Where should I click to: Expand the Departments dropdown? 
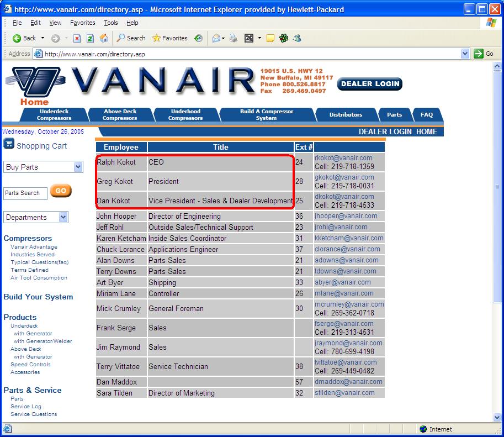63,217
